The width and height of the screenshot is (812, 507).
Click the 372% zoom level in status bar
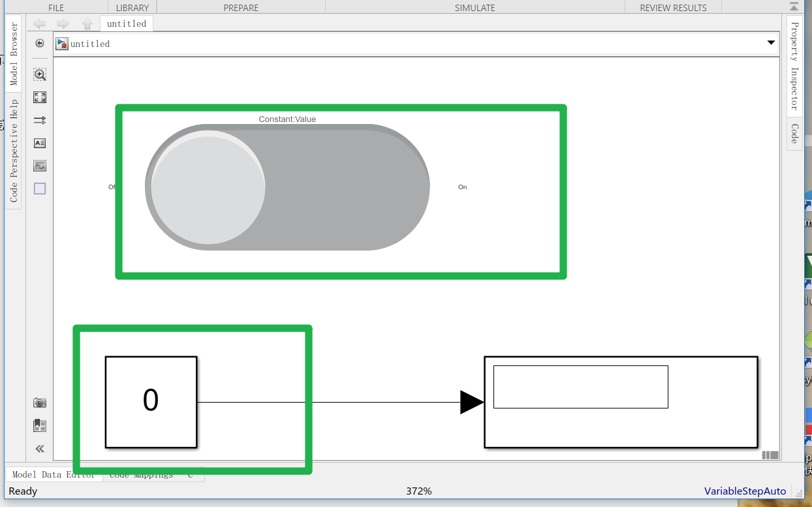tap(418, 491)
